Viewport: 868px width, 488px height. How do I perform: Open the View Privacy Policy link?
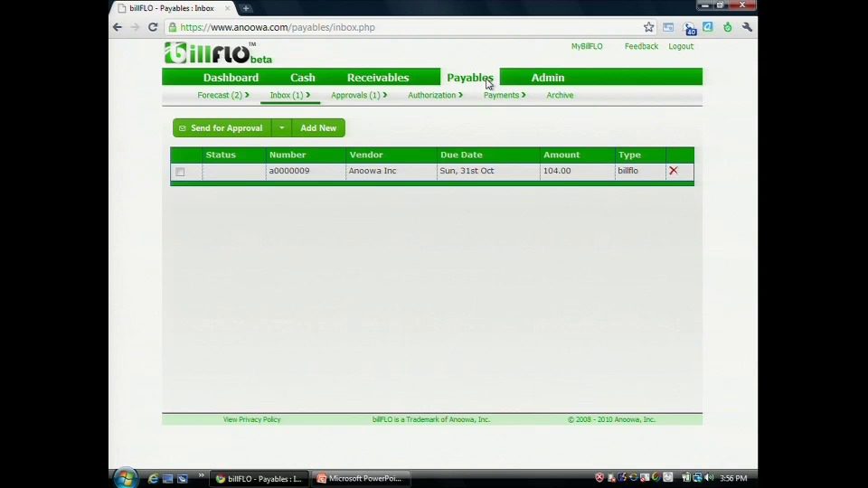click(x=252, y=419)
